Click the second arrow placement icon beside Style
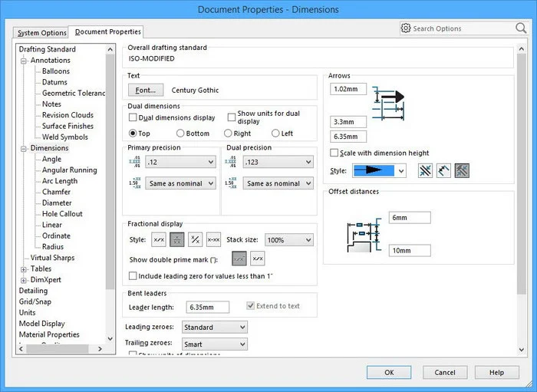The width and height of the screenshot is (537, 392). pos(443,170)
